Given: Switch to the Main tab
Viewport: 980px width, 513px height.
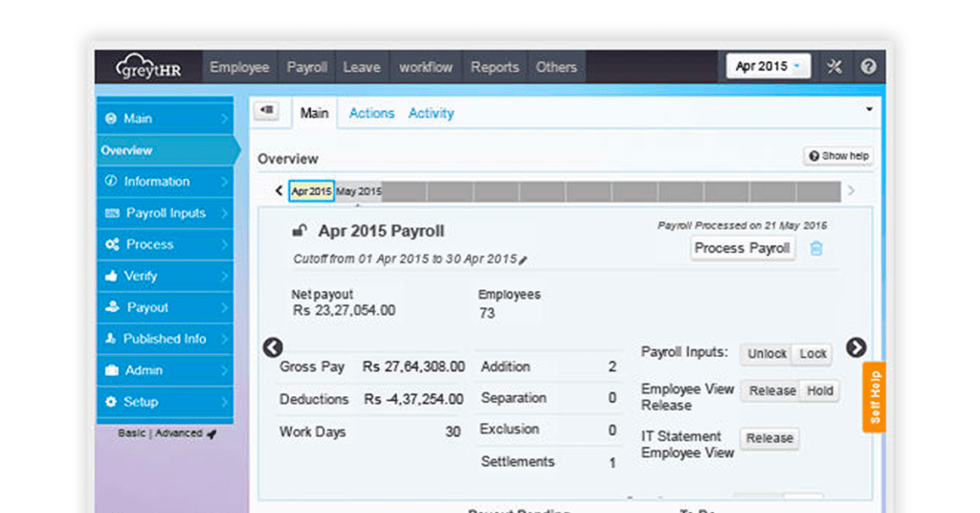Looking at the screenshot, I should [314, 113].
